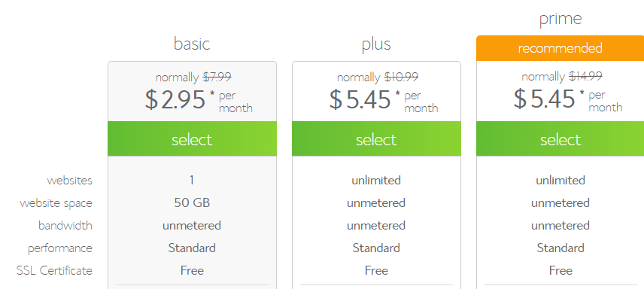644x289 pixels.
Task: Click the basic plan heading
Action: click(x=192, y=44)
